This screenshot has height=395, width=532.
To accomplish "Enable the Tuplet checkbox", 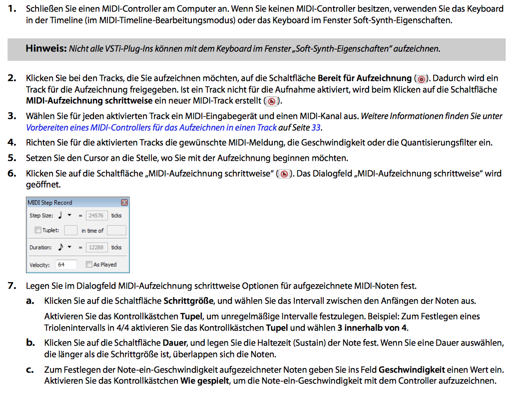I will (38, 230).
